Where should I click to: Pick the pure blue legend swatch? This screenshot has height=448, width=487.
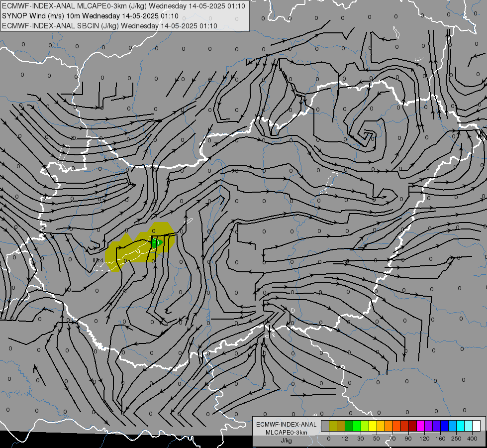tap(445, 426)
